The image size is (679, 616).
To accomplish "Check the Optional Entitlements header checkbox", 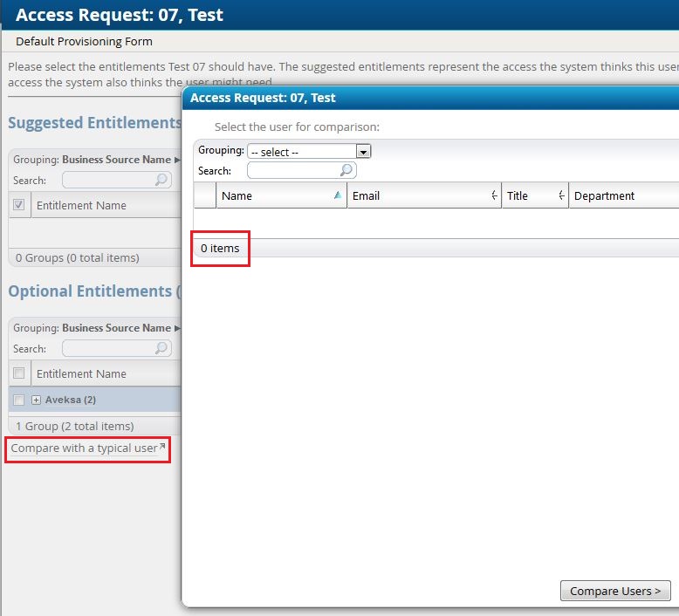I will point(19,373).
